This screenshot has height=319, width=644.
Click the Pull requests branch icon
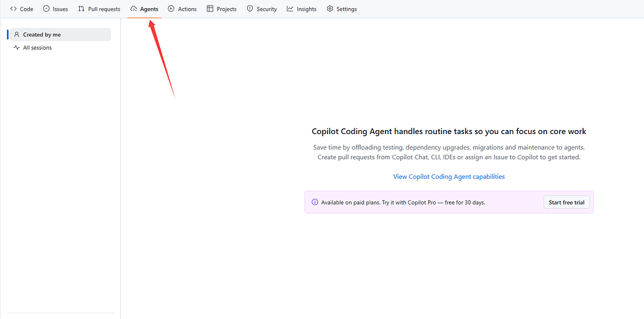tap(81, 9)
